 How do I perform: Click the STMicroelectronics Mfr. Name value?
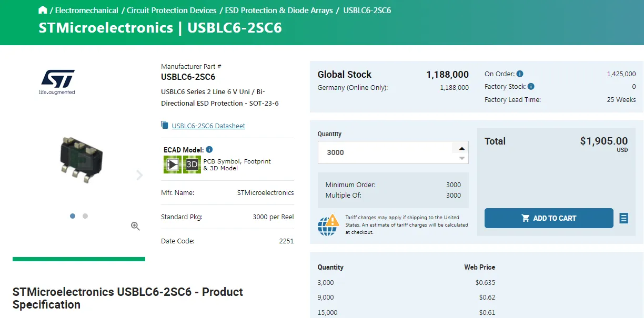coord(266,193)
